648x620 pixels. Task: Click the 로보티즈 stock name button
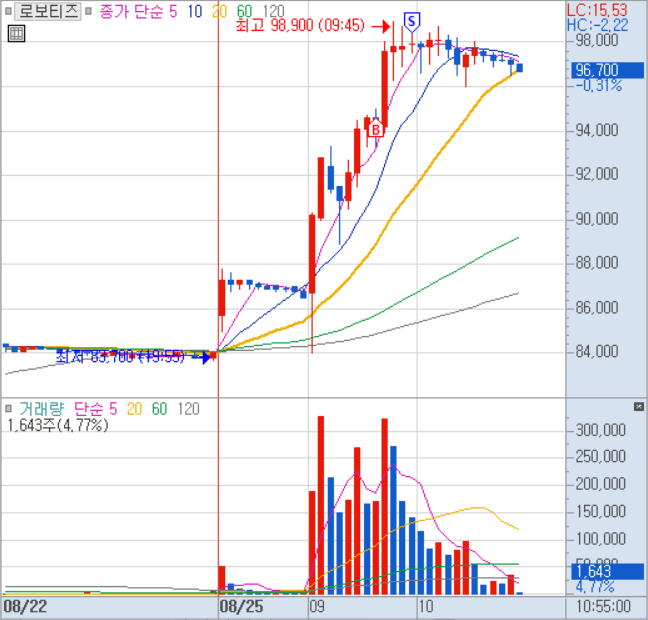tap(42, 10)
